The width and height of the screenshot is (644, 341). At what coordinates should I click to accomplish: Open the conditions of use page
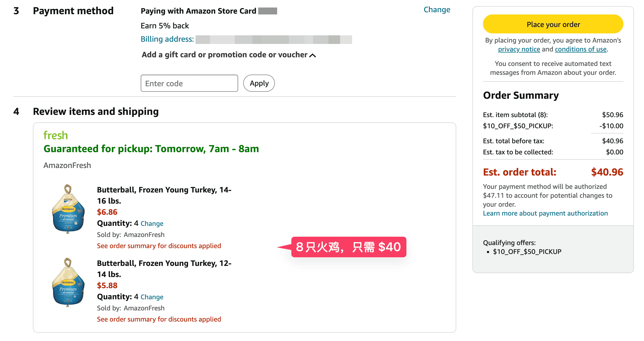580,49
